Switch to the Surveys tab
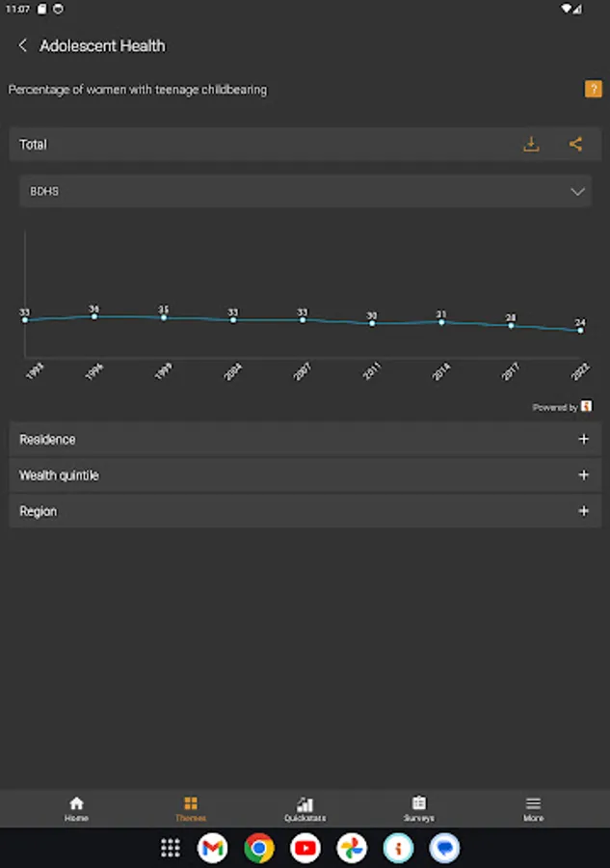 [419, 808]
